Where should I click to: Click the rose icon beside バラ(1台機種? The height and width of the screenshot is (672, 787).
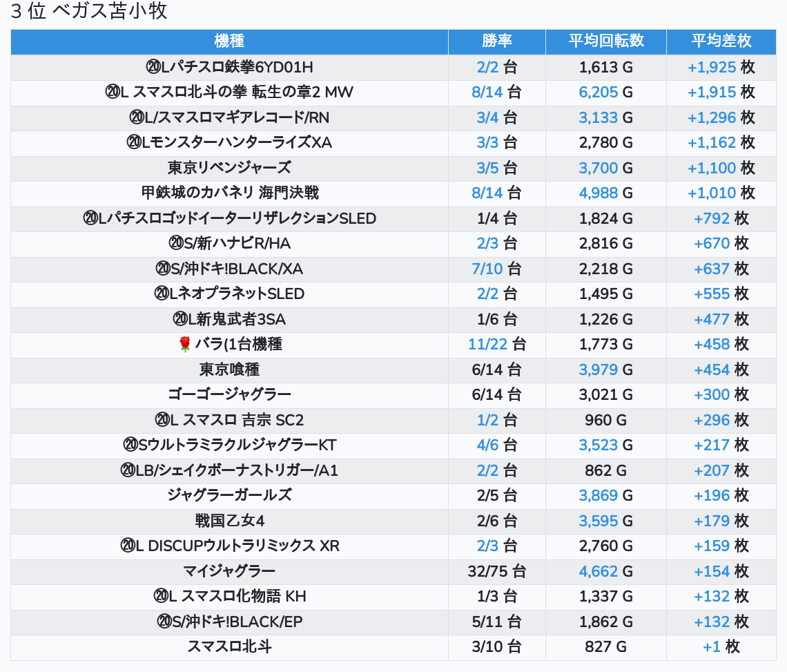[184, 344]
